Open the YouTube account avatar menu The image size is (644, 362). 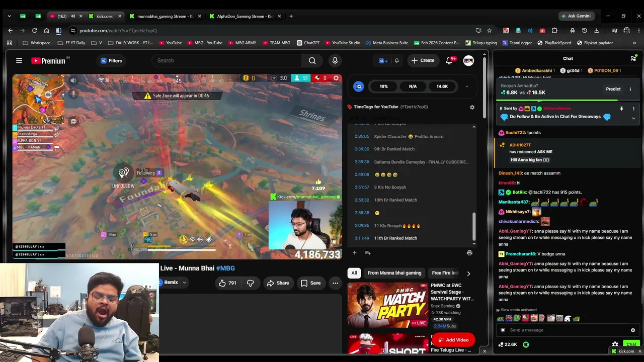pos(468,61)
